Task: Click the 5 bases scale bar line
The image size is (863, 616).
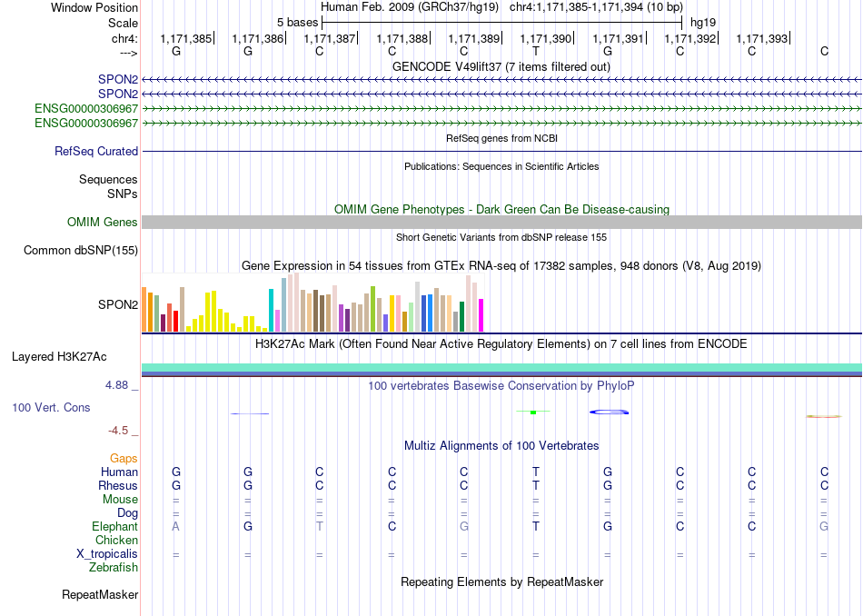Action: (x=502, y=23)
